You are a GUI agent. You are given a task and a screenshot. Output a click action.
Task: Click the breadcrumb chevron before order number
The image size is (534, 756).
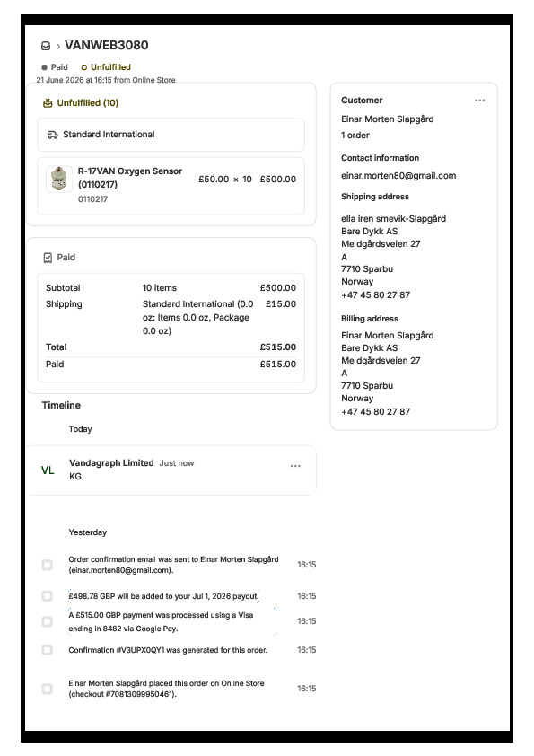tap(58, 47)
